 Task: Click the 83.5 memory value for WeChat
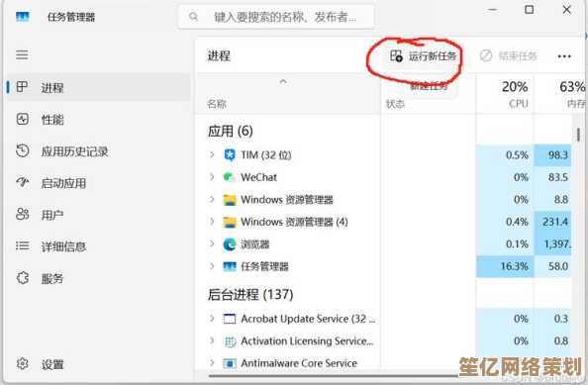point(558,177)
